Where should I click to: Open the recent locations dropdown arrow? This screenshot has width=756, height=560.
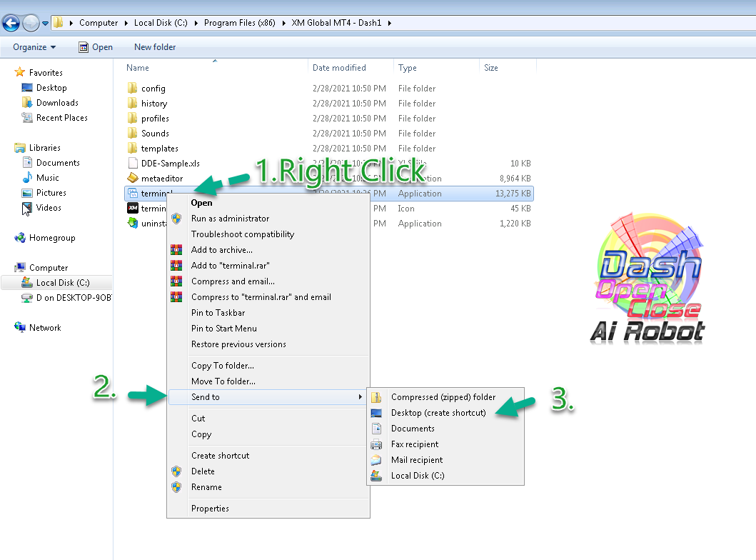tap(45, 23)
